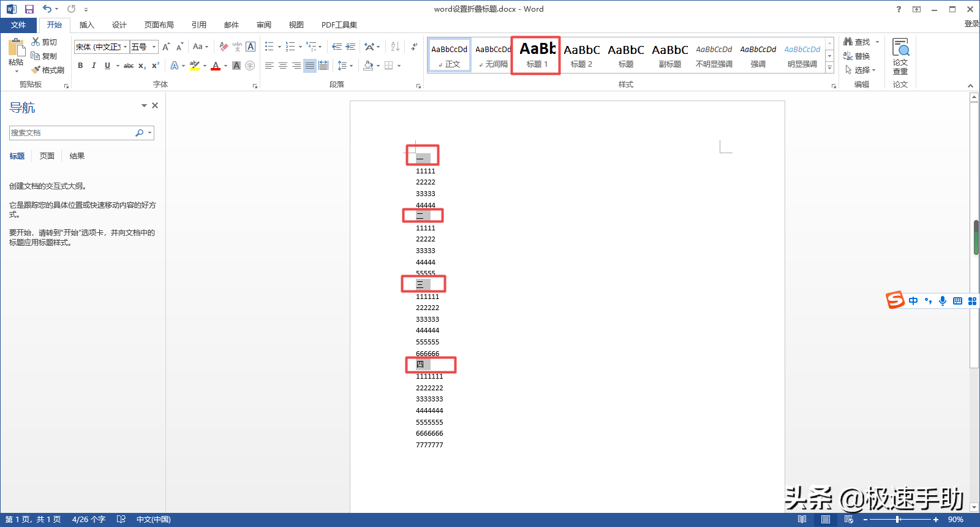Click the Format Painter brush icon

[x=36, y=70]
